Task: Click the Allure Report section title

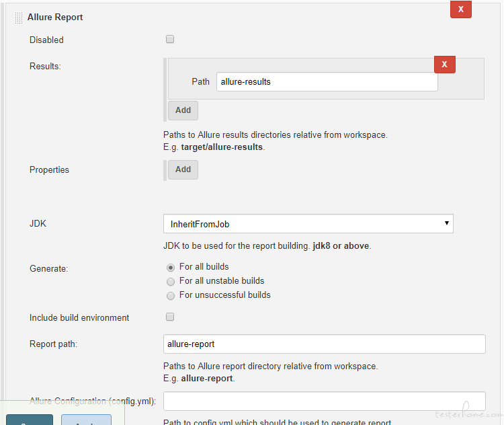Action: pos(55,17)
